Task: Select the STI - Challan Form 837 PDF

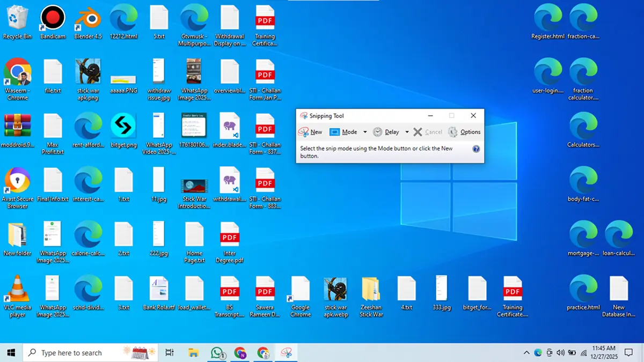Action: tap(265, 134)
